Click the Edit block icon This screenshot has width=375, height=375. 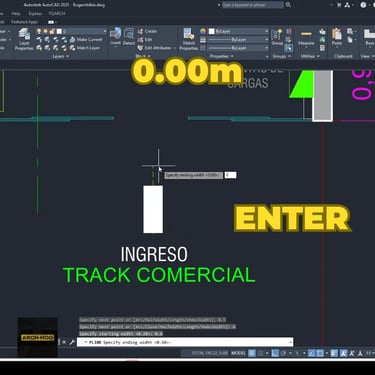point(140,39)
